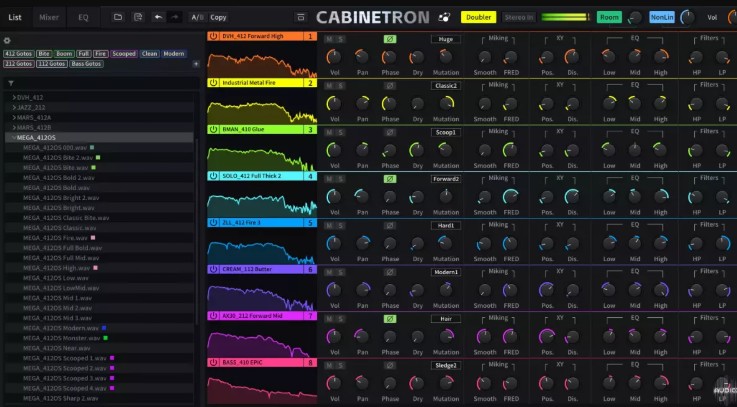
Task: Click the save preset icon
Action: click(138, 17)
